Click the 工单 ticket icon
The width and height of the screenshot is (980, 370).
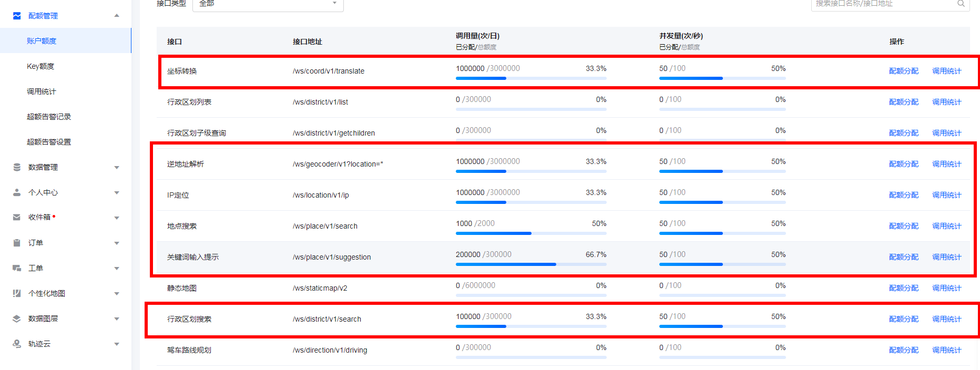tap(17, 268)
